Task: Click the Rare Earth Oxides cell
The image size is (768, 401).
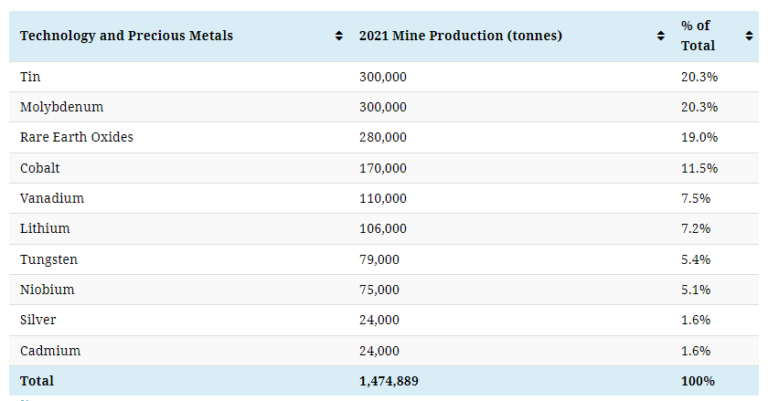Action: (77, 137)
